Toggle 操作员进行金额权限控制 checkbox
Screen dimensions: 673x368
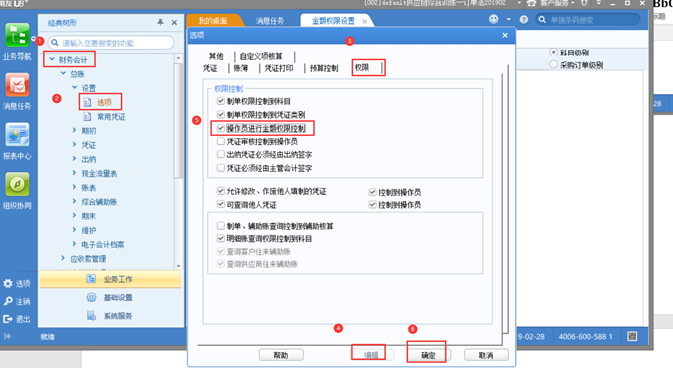pos(221,128)
